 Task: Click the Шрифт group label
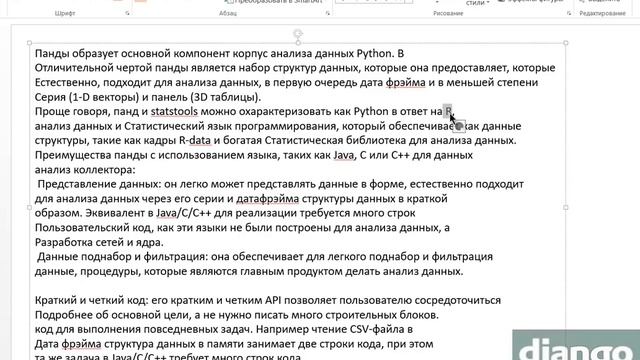pos(65,13)
